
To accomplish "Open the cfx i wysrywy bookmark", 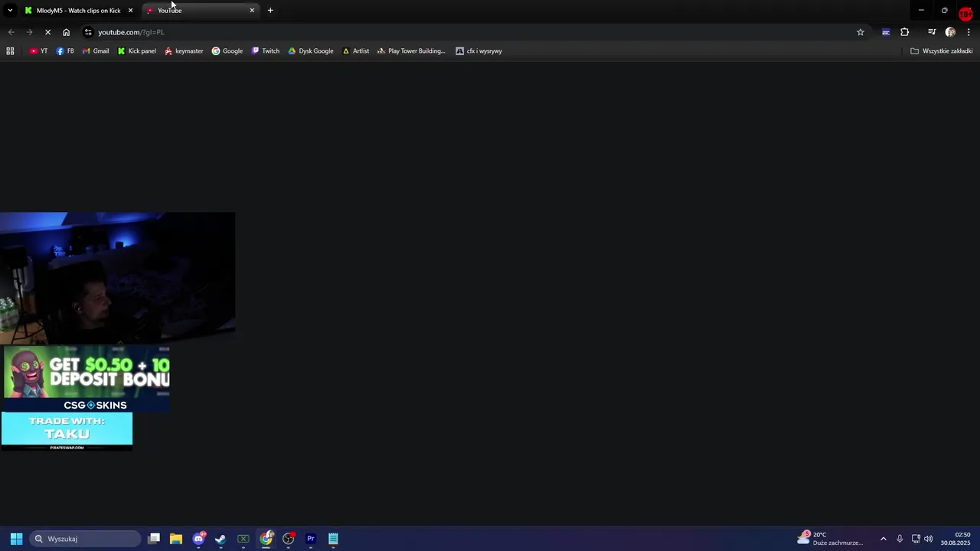I will pos(479,51).
